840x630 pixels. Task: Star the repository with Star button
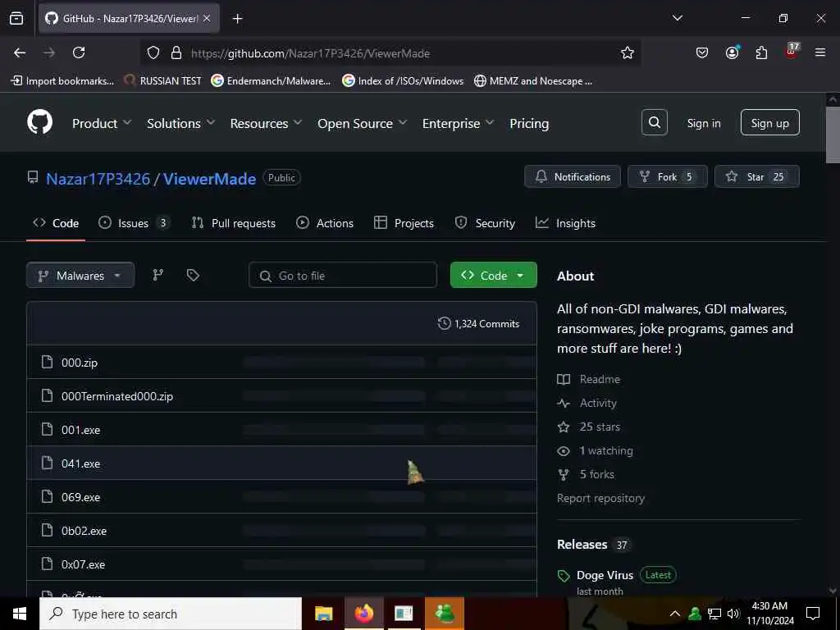tap(757, 177)
